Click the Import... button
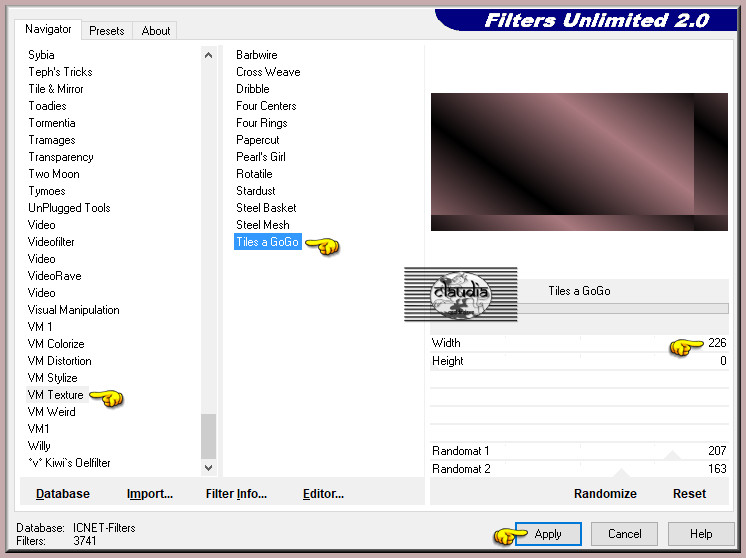This screenshot has width=746, height=558. pos(150,493)
